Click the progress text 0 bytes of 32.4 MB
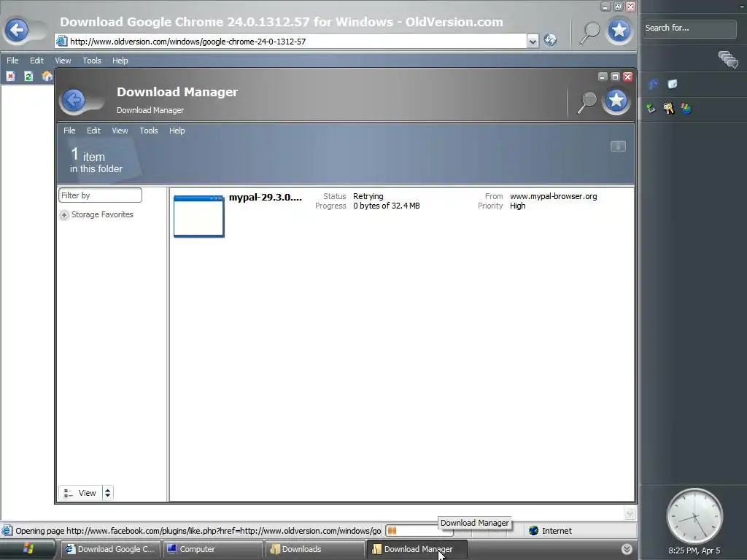 click(387, 206)
